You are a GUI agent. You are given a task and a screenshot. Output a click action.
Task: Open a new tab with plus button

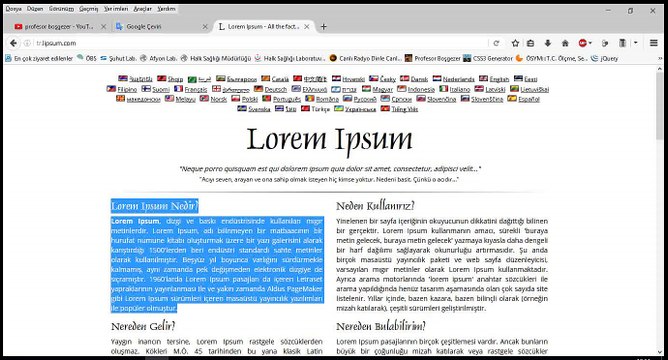(324, 26)
